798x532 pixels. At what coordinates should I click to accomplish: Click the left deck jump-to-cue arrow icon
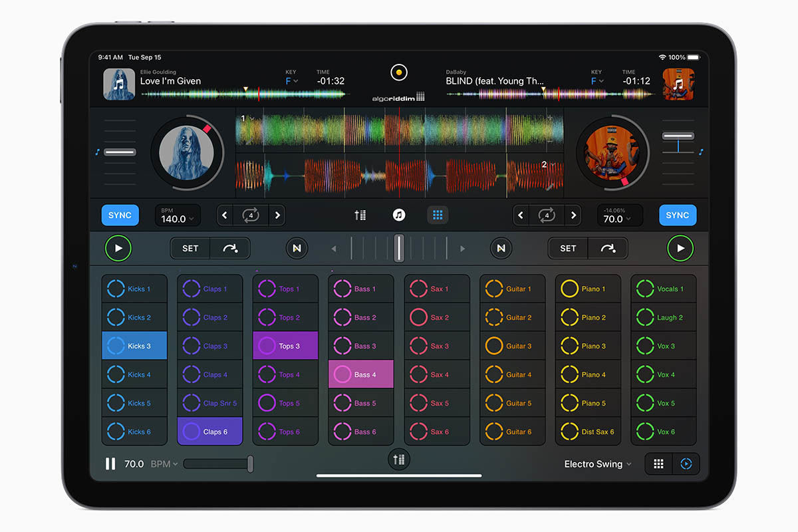pyautogui.click(x=230, y=248)
